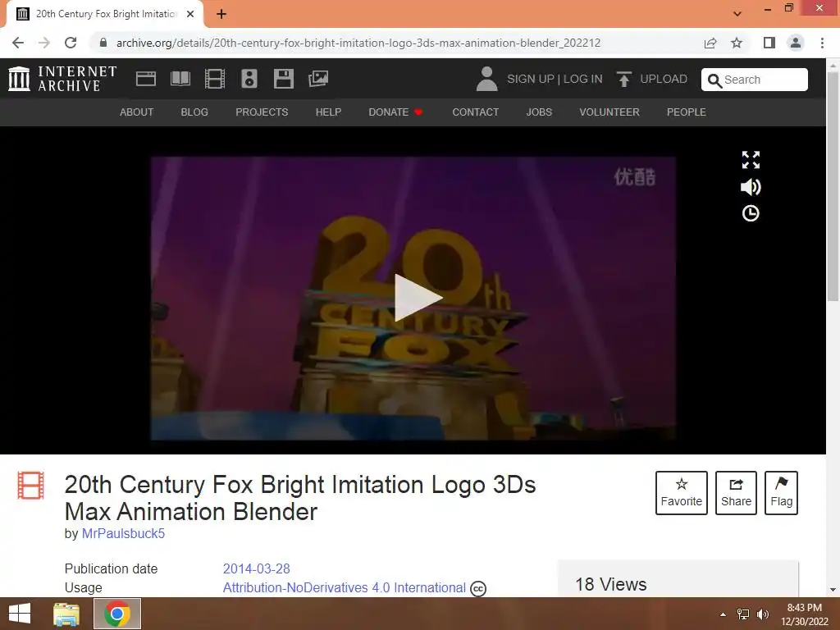
Task: Open the VOLUNTEER menu item
Action: (x=609, y=112)
